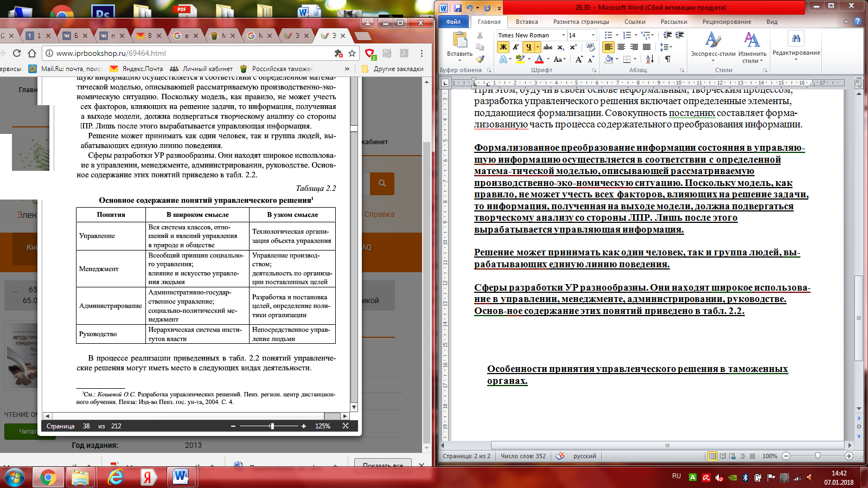Align the paragraph right

[x=634, y=47]
